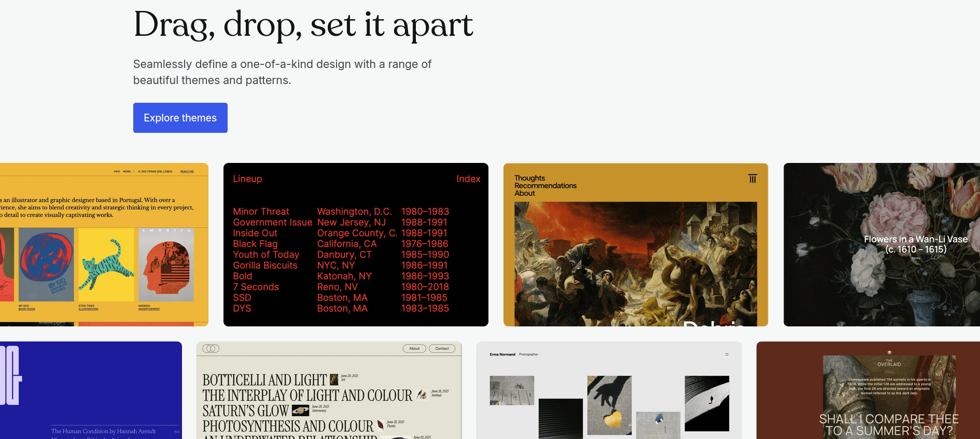Image resolution: width=980 pixels, height=439 pixels.
Task: Click the Explore themes button
Action: click(180, 118)
